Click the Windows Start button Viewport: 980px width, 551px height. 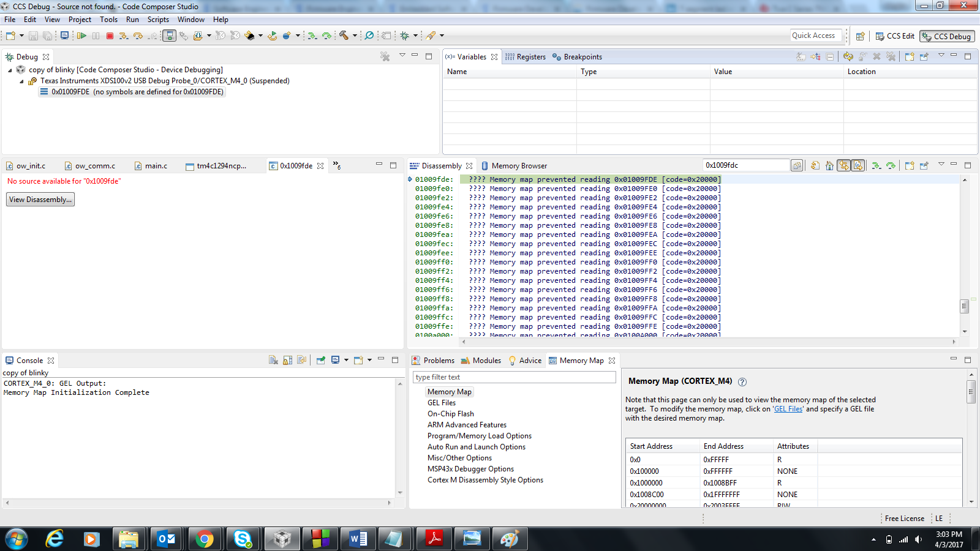pos(17,539)
